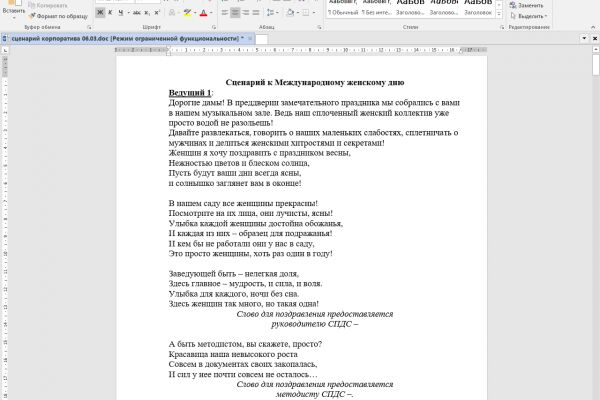
Task: Click the vertical scrollbar thumb
Action: 596,65
